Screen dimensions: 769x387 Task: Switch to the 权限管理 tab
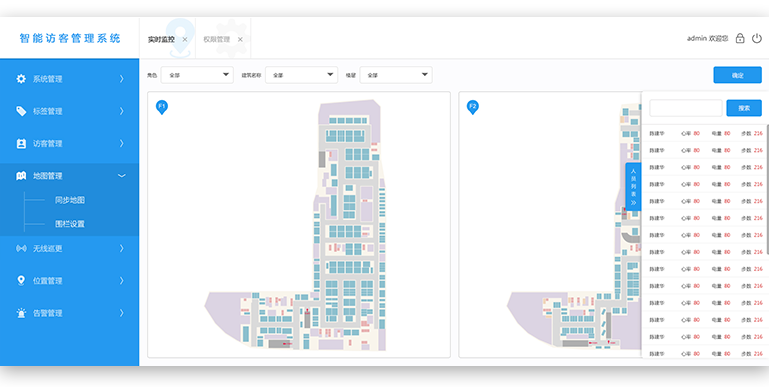[217, 39]
